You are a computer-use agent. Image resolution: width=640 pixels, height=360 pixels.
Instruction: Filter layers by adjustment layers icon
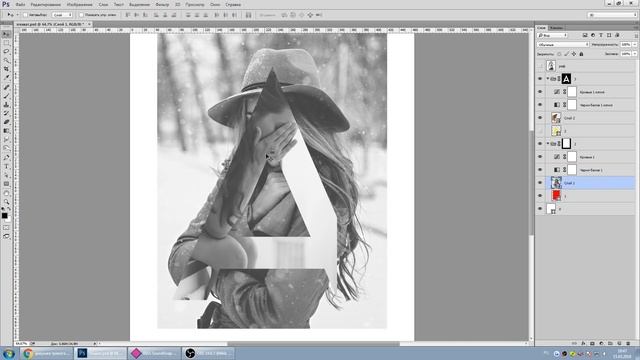(x=593, y=36)
